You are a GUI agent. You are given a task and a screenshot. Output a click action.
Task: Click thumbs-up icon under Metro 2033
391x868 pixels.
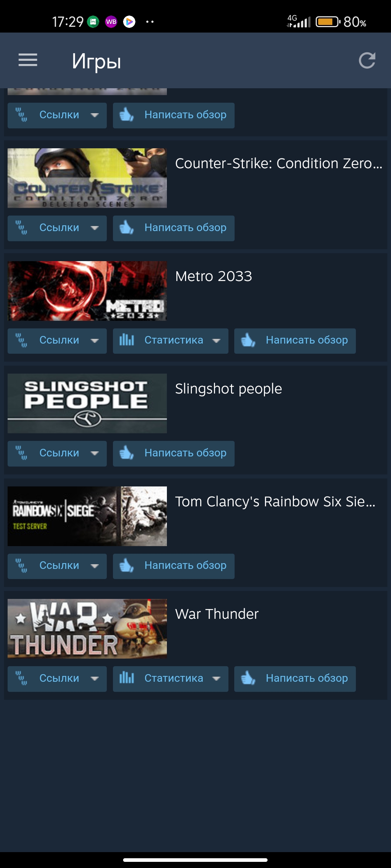tap(248, 340)
